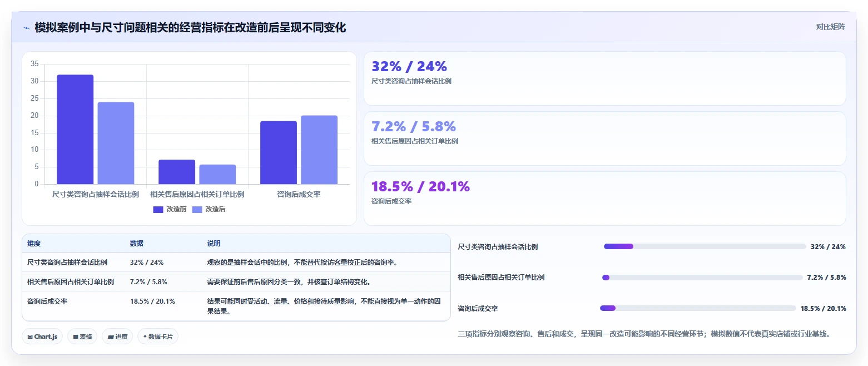Click the lightning icon beside the title
868x366 pixels.
click(x=26, y=27)
